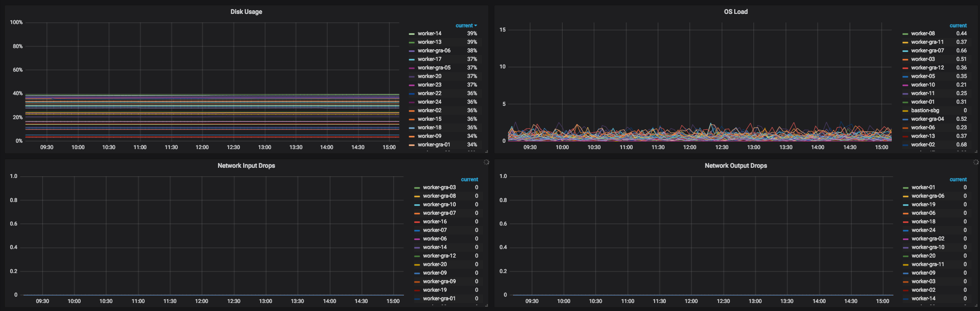Select worker-gra-12 in OS Load legend
This screenshot has height=311, width=980.
pos(928,68)
